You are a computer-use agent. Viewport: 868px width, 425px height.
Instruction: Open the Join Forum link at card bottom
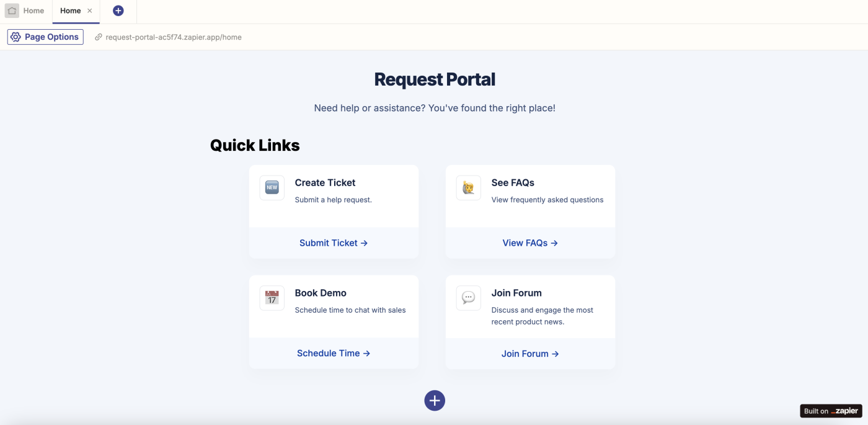click(530, 354)
